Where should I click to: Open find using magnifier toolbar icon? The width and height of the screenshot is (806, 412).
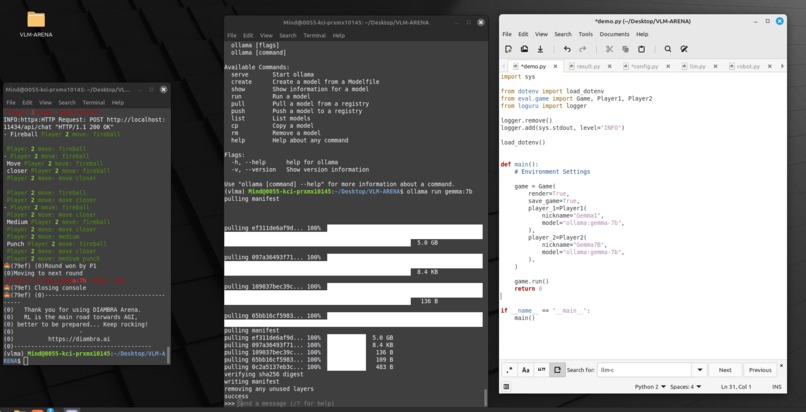click(668, 49)
